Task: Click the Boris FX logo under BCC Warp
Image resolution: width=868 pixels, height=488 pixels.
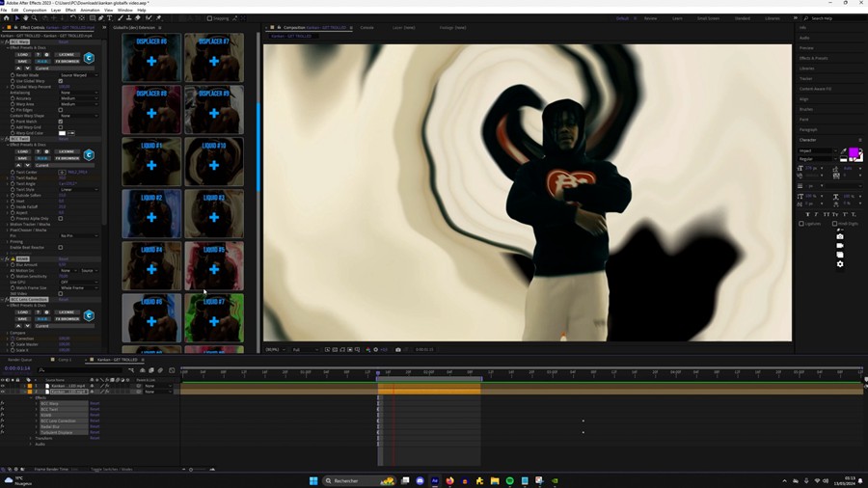Action: tap(89, 58)
